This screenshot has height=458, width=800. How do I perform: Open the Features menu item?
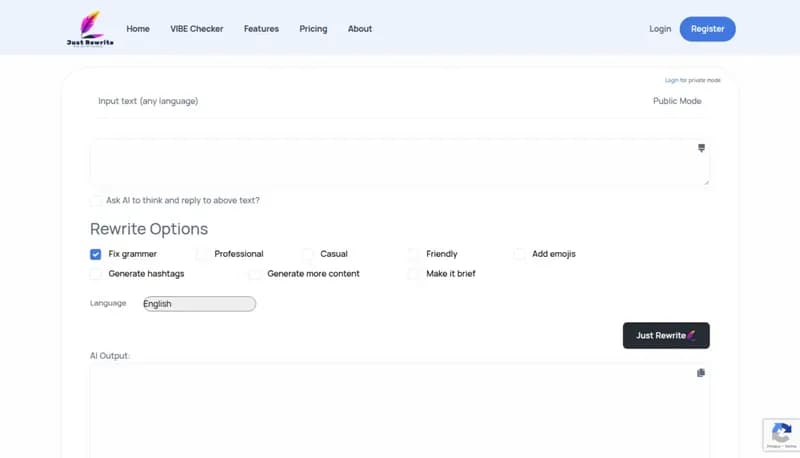click(x=261, y=29)
